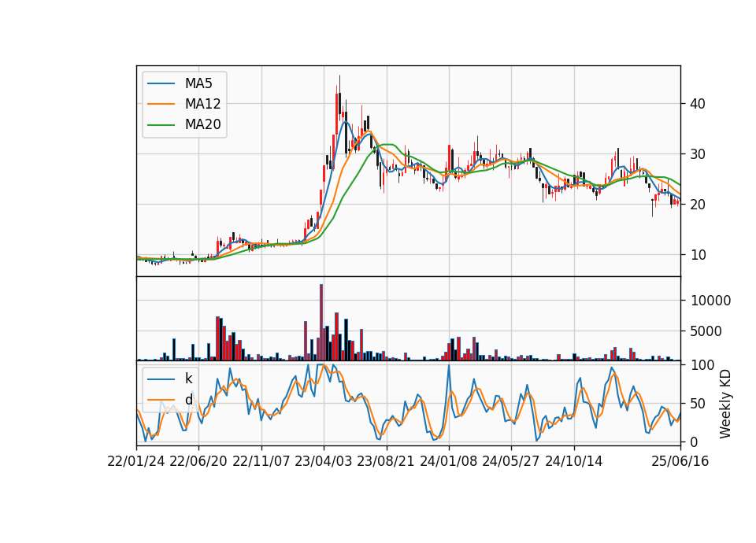The height and width of the screenshot is (543, 756).
Task: Click the price axis value 10
Action: click(x=698, y=255)
